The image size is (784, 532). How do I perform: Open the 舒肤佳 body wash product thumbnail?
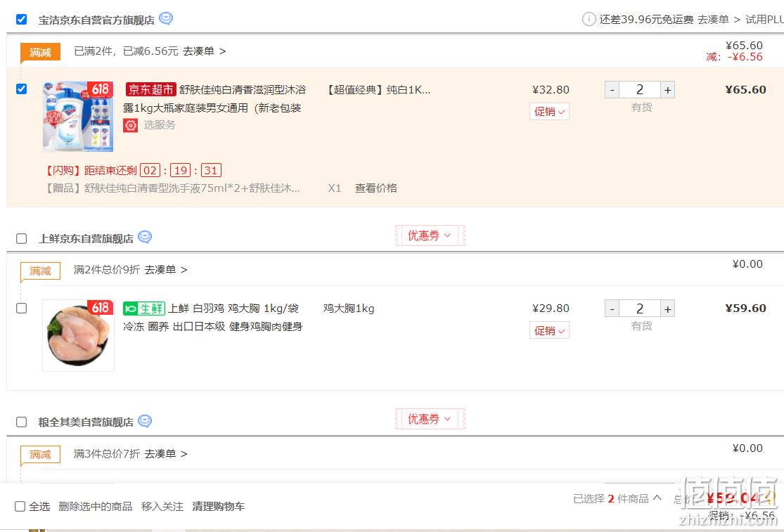78,117
